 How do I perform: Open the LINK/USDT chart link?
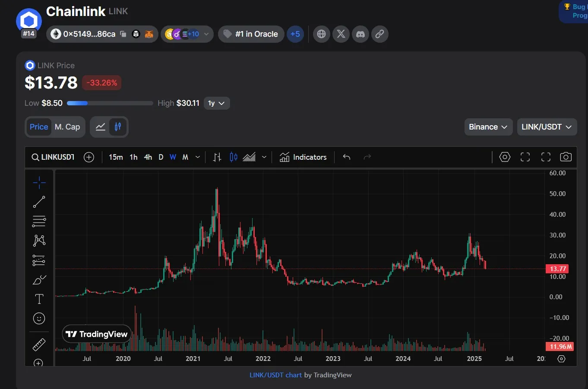275,375
